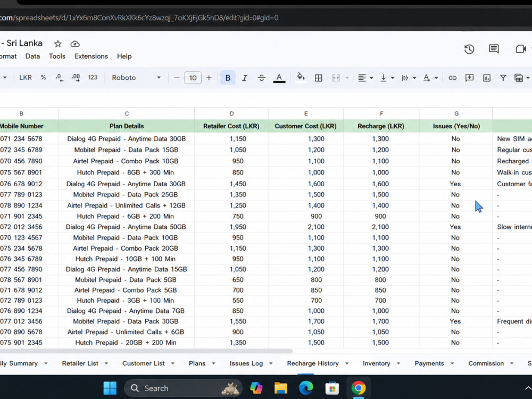The height and width of the screenshot is (399, 532).
Task: Switch to the Retailer List sheet tab
Action: (80, 363)
